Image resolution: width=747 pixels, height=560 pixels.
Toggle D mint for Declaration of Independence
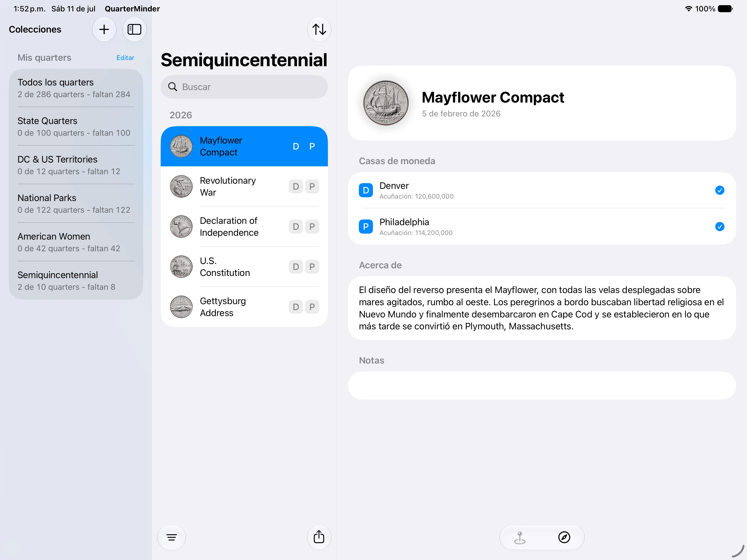[x=296, y=227]
